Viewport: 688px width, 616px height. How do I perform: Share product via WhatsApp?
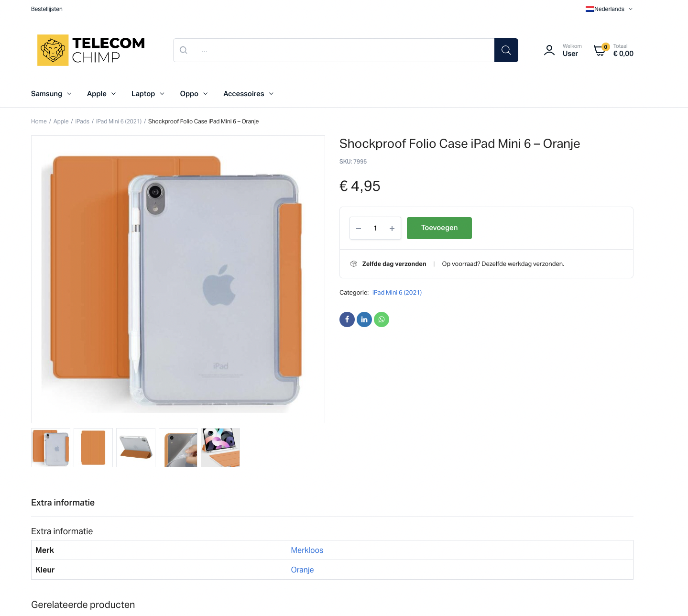382,319
